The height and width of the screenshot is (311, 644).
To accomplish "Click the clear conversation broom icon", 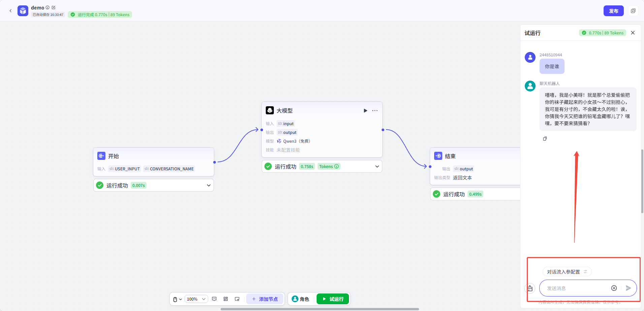I will tap(530, 288).
